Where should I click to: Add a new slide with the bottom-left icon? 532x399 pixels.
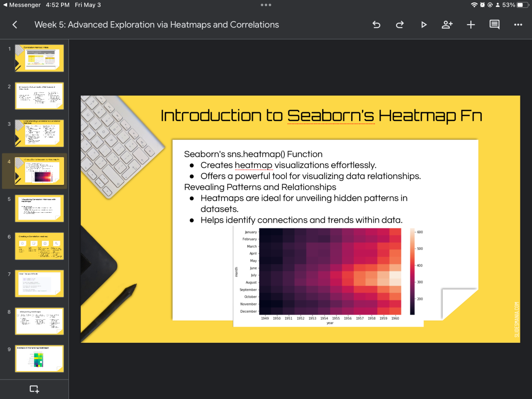pos(34,389)
